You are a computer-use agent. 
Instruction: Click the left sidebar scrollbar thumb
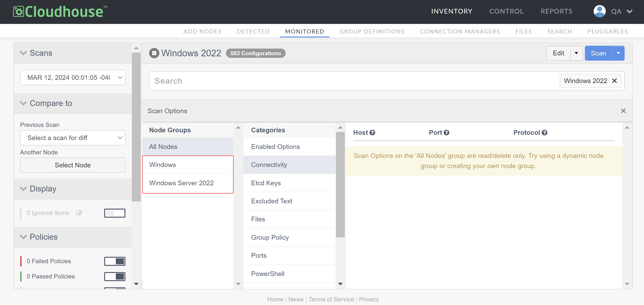pos(136,127)
